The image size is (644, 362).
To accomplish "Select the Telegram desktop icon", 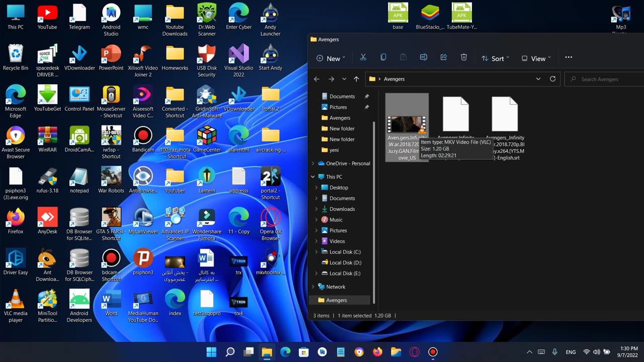I will pos(79,17).
